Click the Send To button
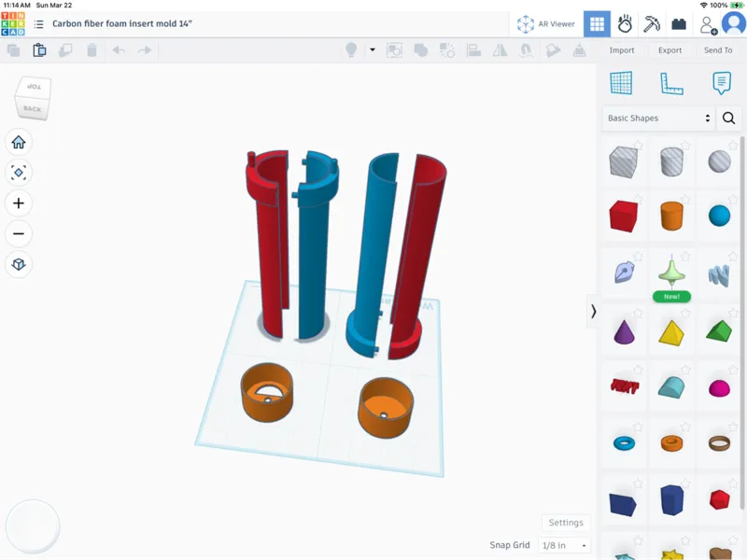747x560 pixels. point(718,50)
